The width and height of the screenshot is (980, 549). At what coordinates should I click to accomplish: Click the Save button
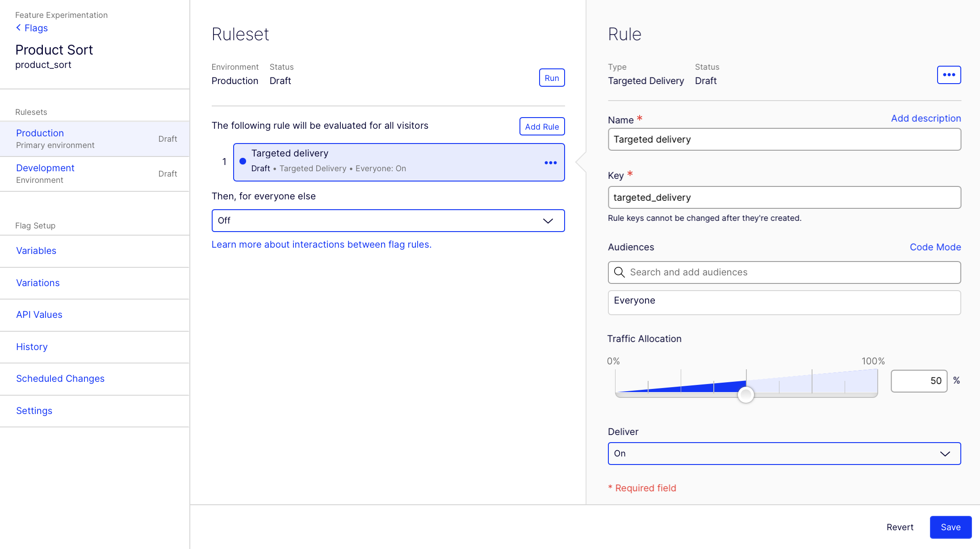pyautogui.click(x=950, y=527)
